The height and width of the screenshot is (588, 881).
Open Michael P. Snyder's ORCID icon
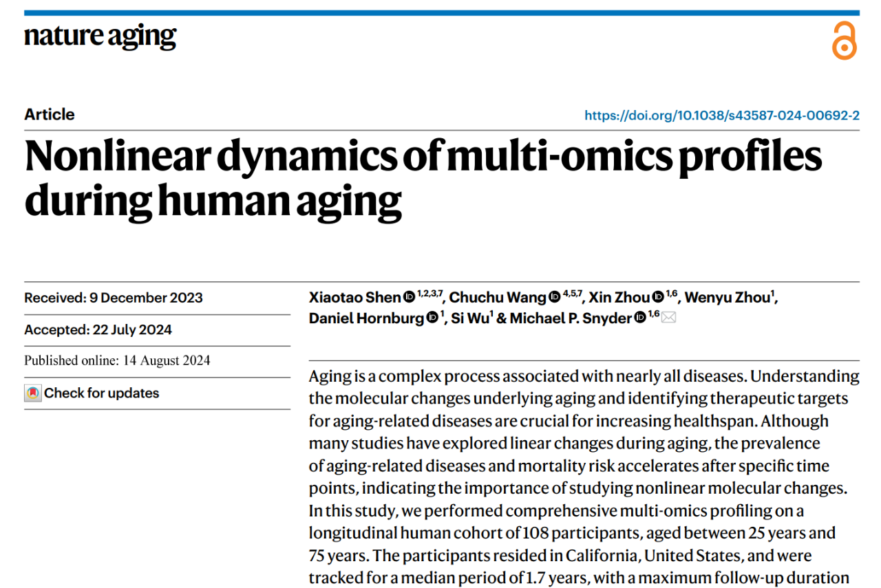coord(640,318)
